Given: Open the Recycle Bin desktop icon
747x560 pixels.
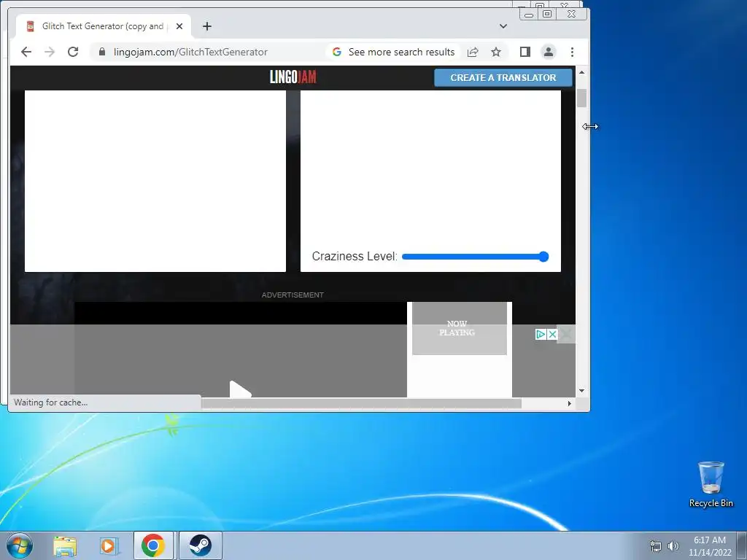Looking at the screenshot, I should point(711,484).
